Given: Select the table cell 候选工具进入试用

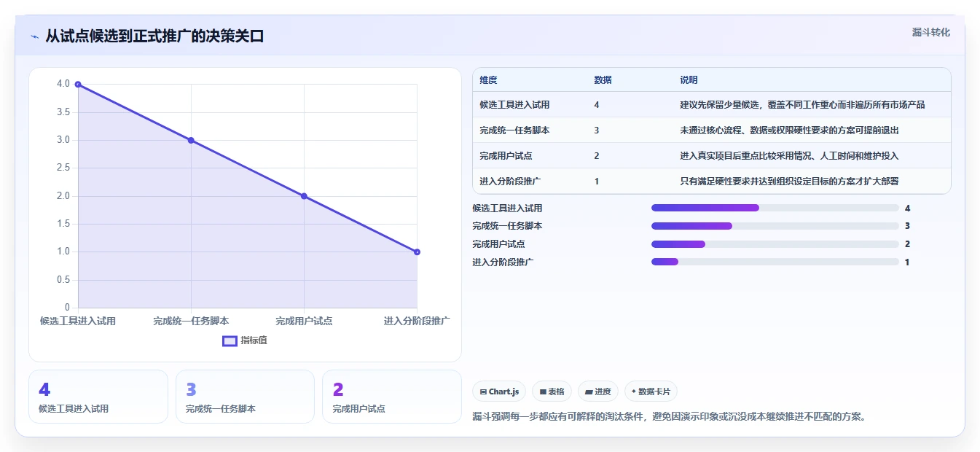Looking at the screenshot, I should tap(514, 105).
